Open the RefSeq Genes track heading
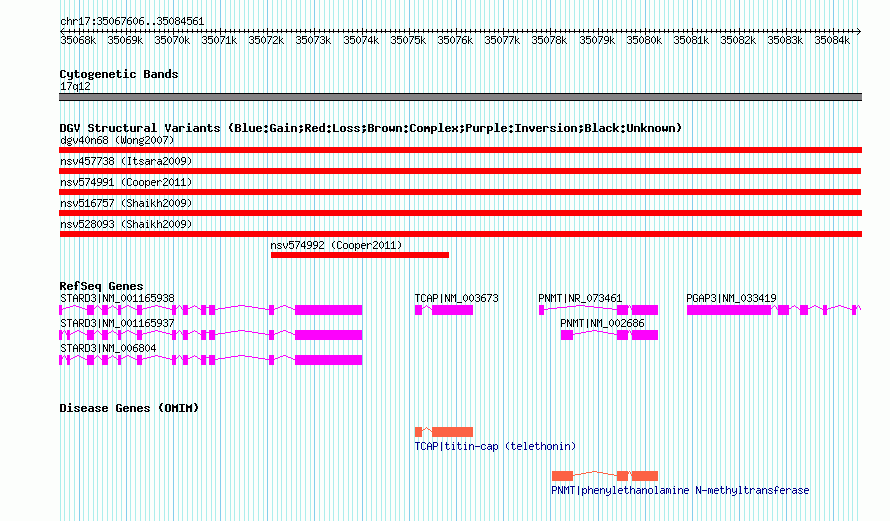 coord(101,286)
